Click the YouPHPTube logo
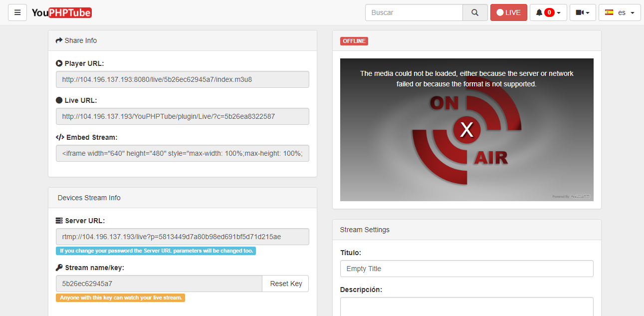The width and height of the screenshot is (644, 316). [x=61, y=12]
